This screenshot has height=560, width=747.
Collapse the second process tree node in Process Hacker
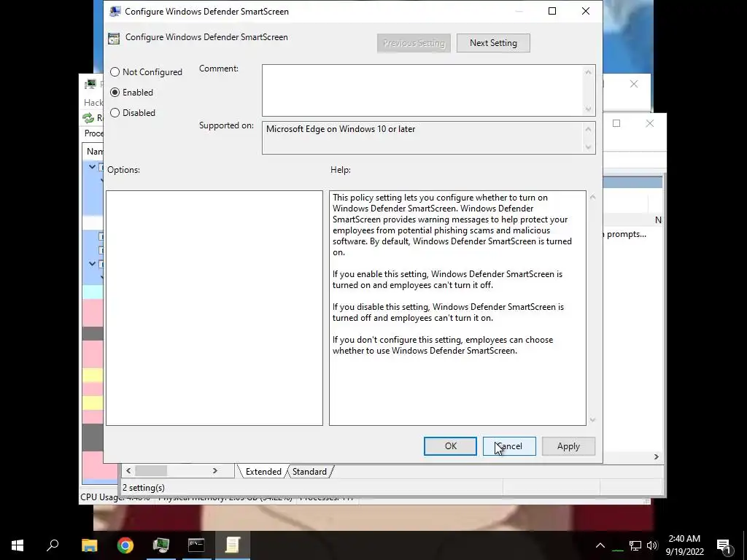pyautogui.click(x=92, y=263)
